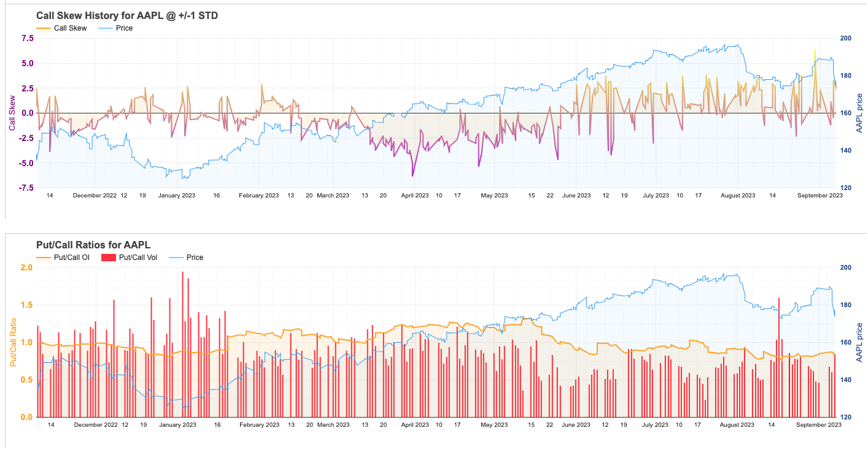Viewport: 868px width, 455px height.
Task: Toggle the Put/Call Vol legend series
Action: pos(128,258)
